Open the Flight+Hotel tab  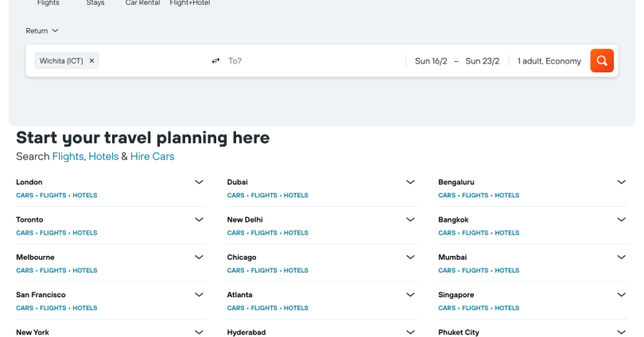[190, 3]
